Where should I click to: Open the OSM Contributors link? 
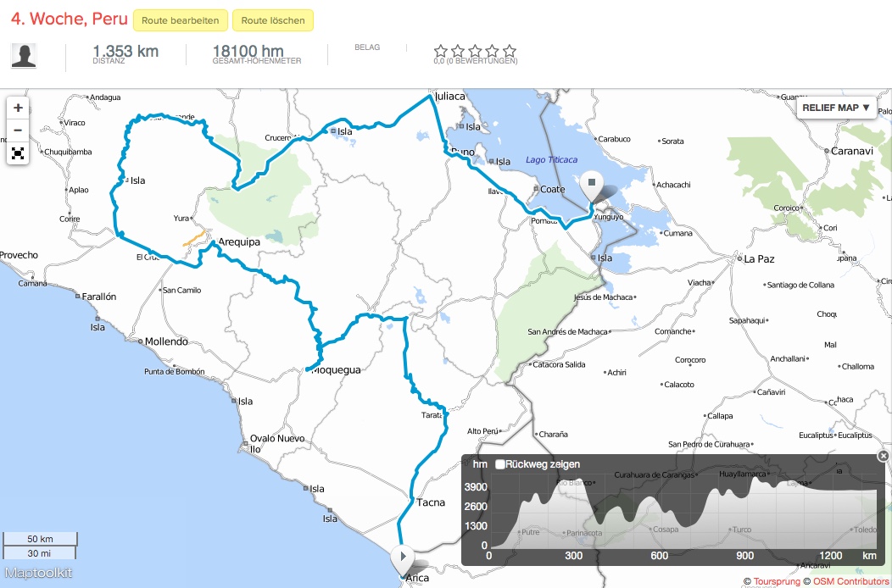tap(851, 581)
